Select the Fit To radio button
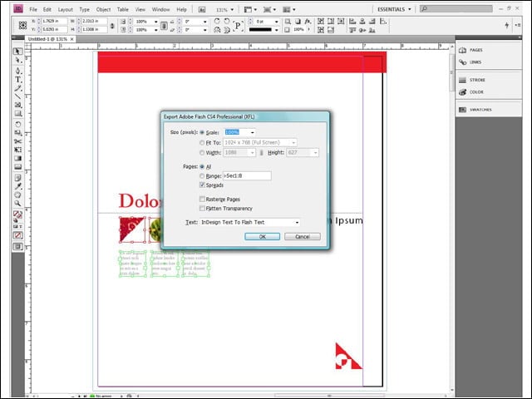Image resolution: width=532 pixels, height=399 pixels. [202, 142]
